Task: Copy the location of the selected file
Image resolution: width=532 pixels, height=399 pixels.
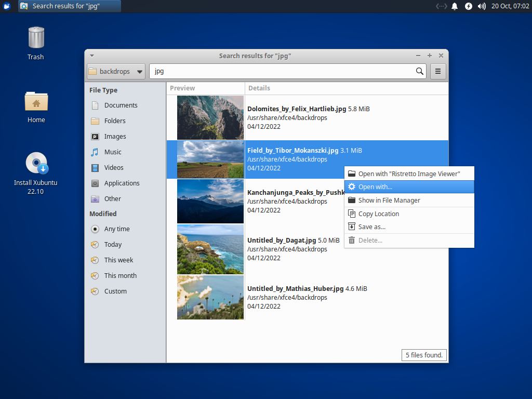Action: tap(378, 214)
